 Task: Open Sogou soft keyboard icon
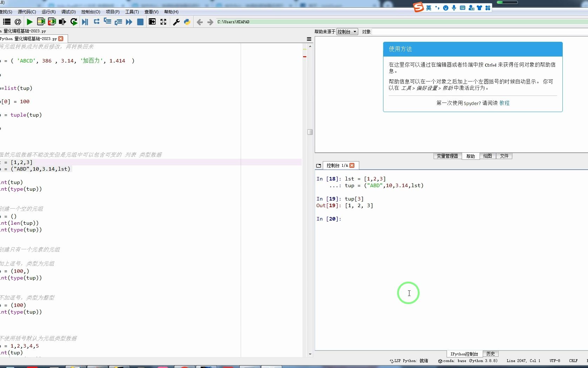(x=462, y=8)
